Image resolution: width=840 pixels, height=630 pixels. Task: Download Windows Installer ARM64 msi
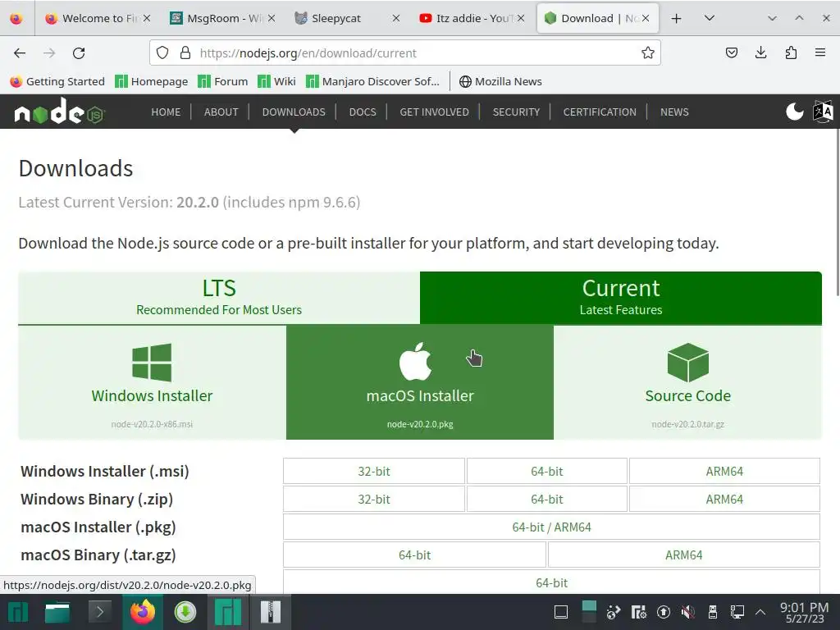[724, 472]
